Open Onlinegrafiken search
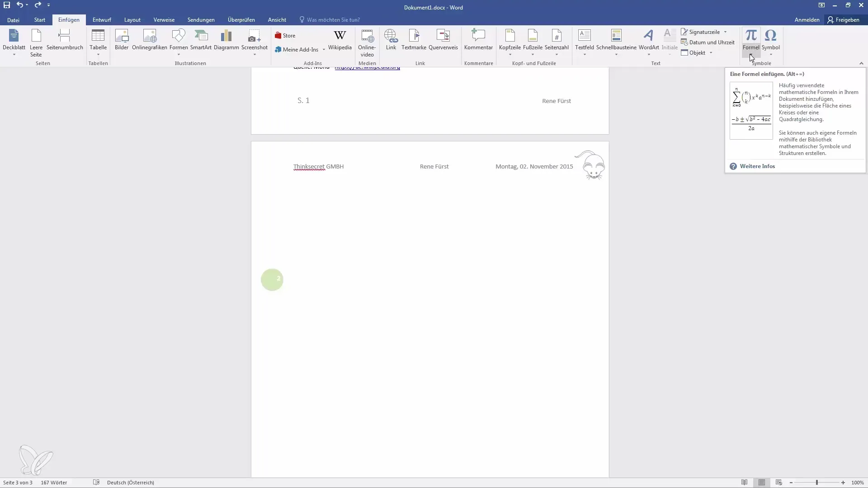The image size is (868, 488). pos(150,40)
